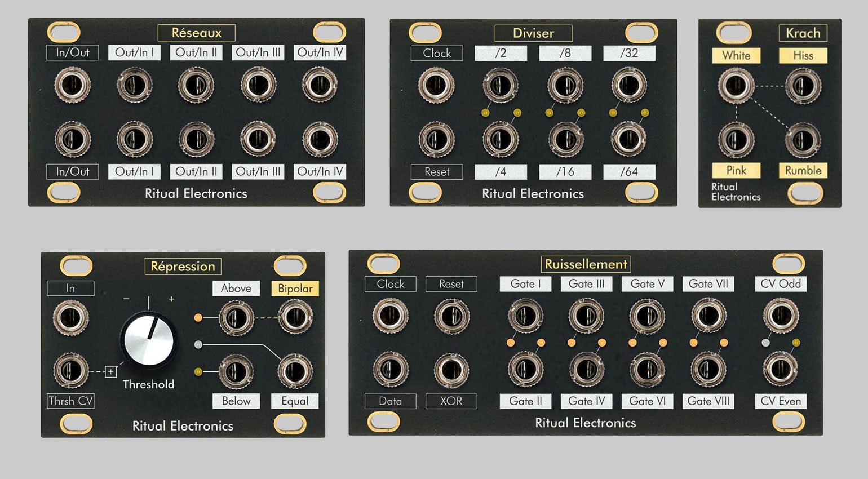
Task: Click the Thrsh CV label on Répression
Action: [70, 401]
